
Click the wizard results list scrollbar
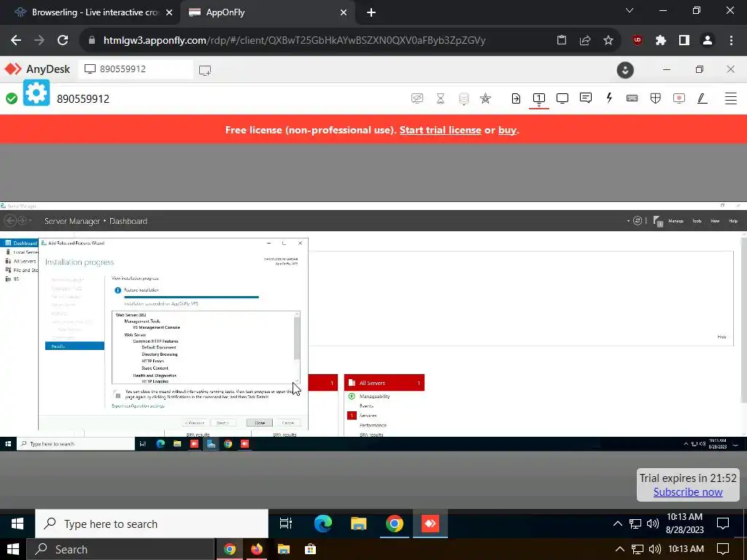click(x=298, y=338)
